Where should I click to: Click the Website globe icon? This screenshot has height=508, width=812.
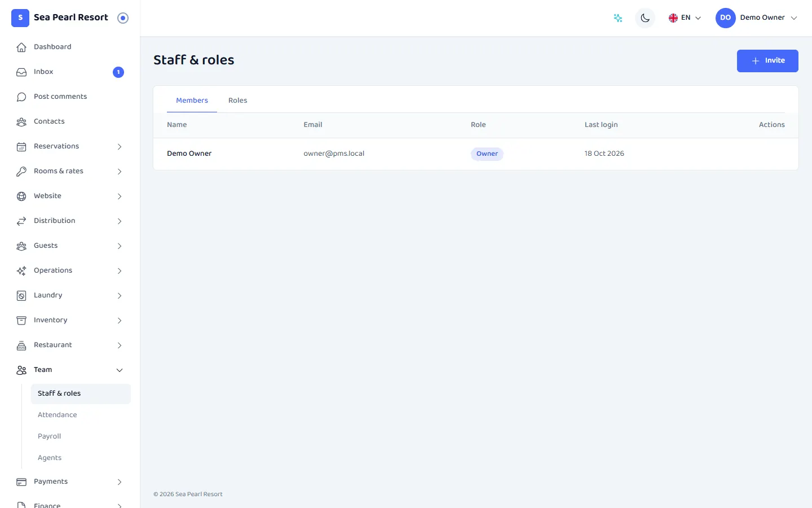21,196
